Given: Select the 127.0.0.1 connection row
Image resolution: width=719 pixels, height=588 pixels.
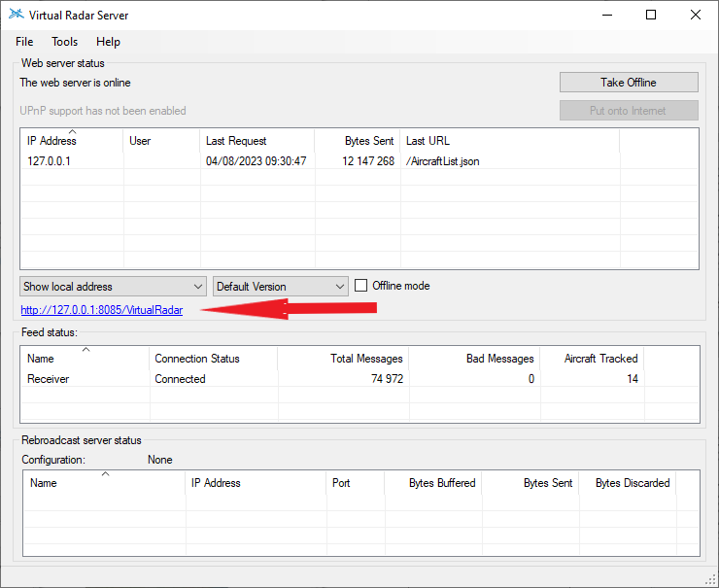Looking at the screenshot, I should [x=359, y=161].
